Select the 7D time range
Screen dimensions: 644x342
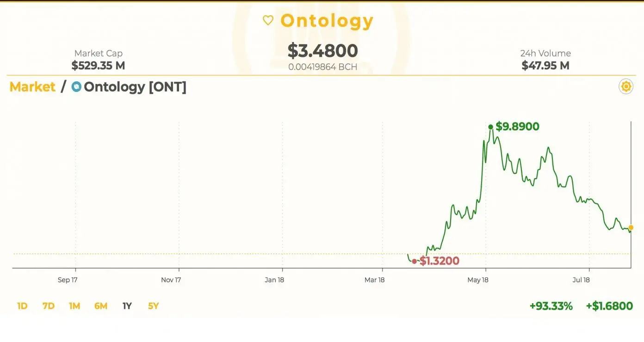pyautogui.click(x=49, y=306)
